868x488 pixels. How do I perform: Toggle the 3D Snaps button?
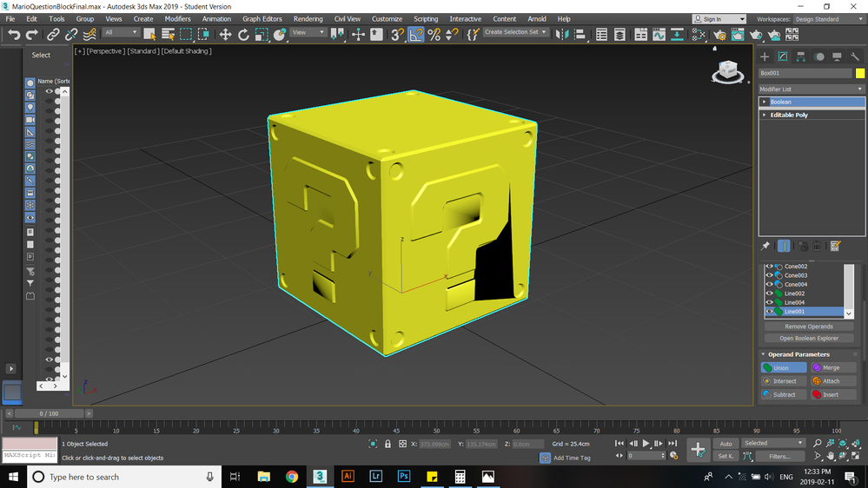coord(397,35)
